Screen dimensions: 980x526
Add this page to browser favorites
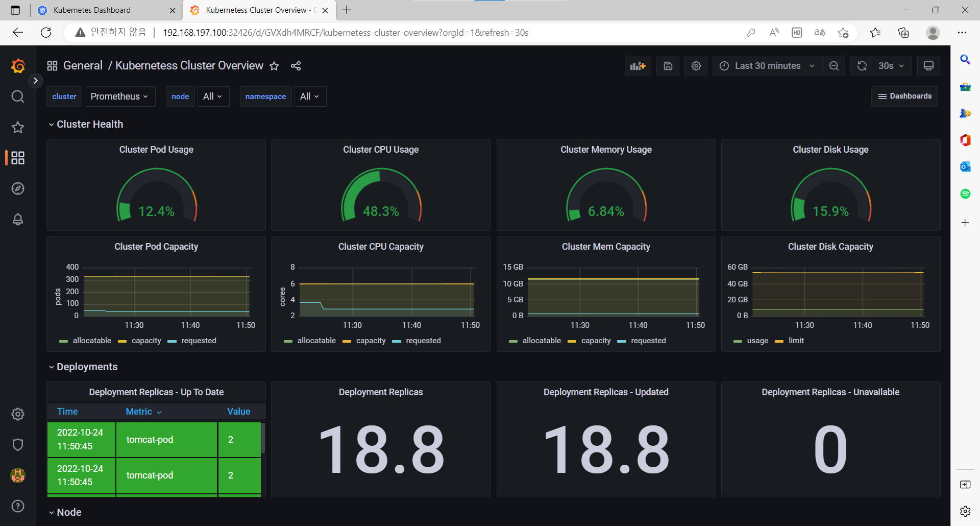pos(843,33)
